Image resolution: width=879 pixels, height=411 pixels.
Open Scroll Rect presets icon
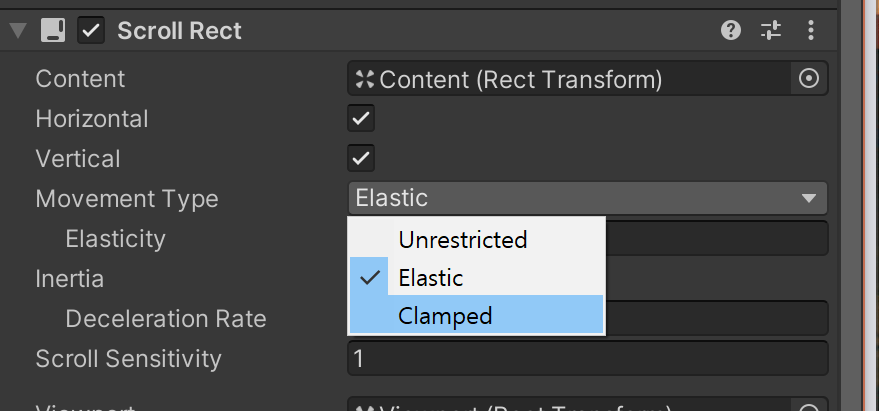tap(770, 31)
